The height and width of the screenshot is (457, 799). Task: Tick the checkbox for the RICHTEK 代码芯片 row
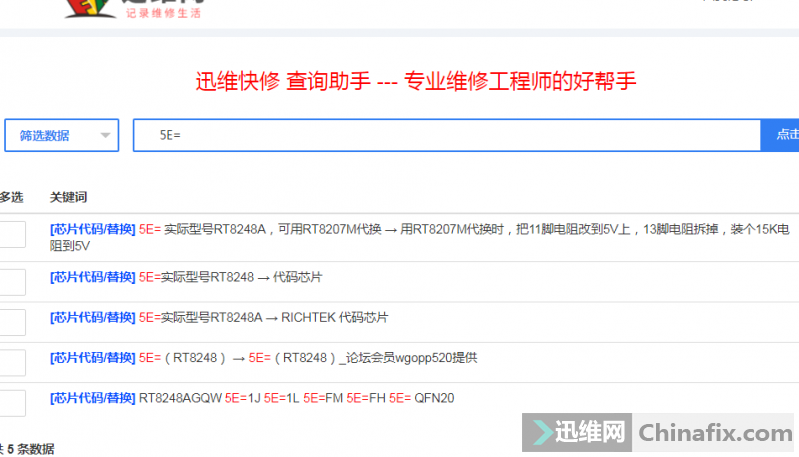[x=12, y=322]
